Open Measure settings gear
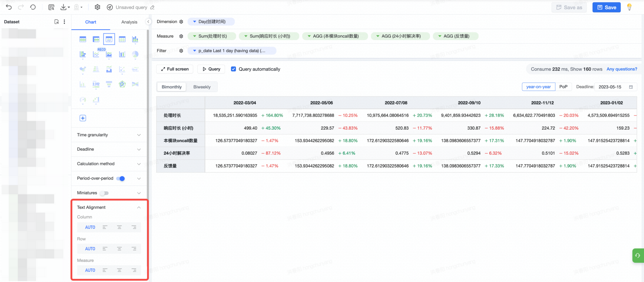Image resolution: width=644 pixels, height=282 pixels. coord(181,36)
